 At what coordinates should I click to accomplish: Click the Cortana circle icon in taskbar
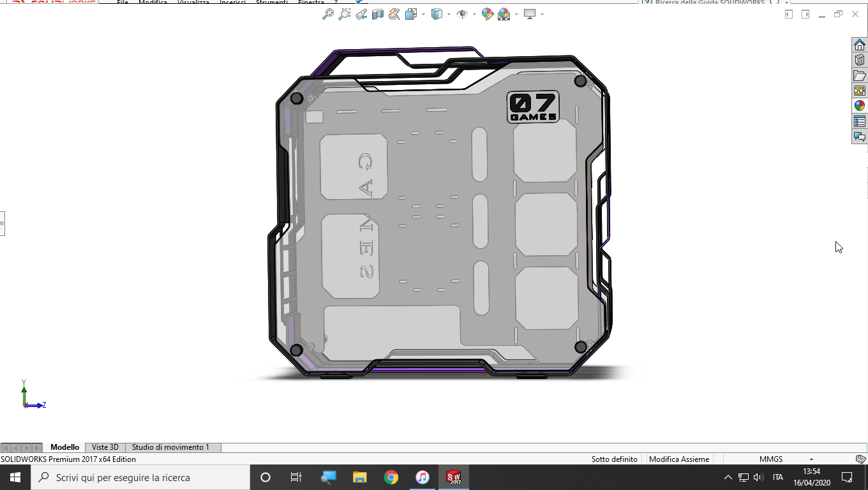click(x=266, y=477)
